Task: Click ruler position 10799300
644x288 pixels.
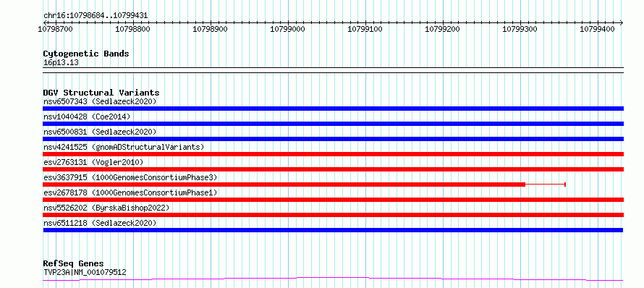Action: pos(520,29)
